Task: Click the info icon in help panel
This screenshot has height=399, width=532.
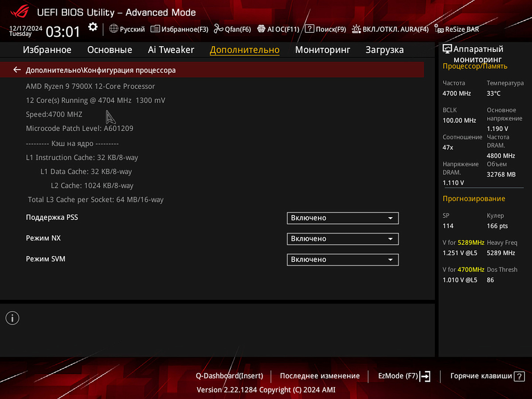Action: tap(12, 317)
